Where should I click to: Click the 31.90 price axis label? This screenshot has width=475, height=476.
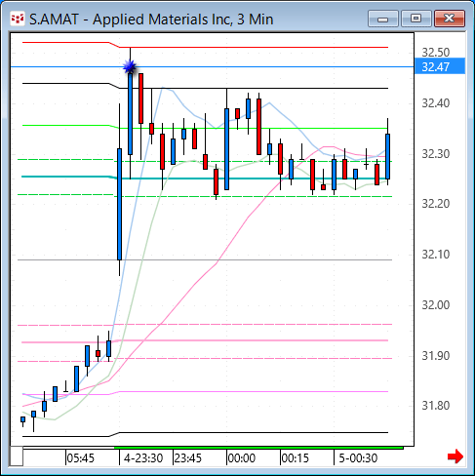tap(435, 355)
